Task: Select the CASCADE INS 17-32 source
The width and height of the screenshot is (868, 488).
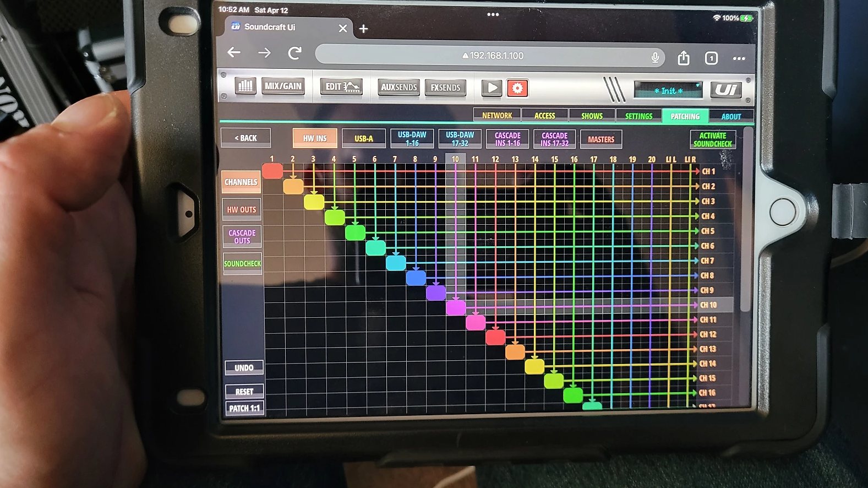Action: (x=554, y=139)
